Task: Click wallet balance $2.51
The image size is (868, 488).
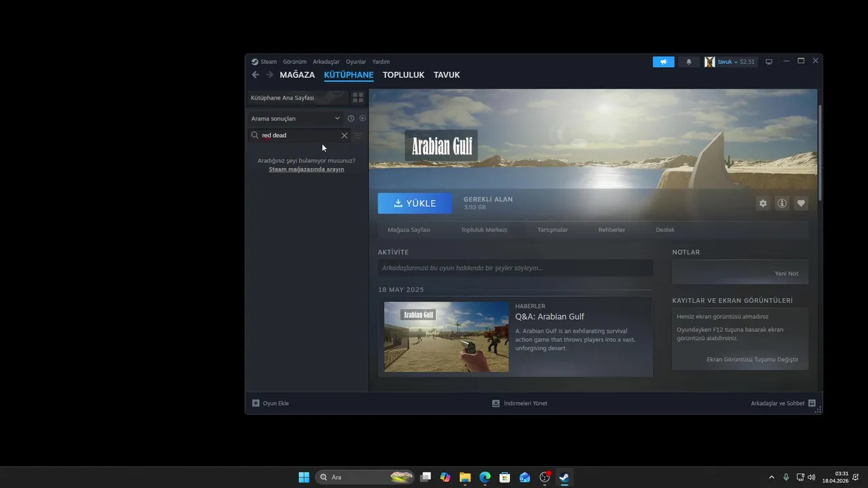Action: (747, 62)
